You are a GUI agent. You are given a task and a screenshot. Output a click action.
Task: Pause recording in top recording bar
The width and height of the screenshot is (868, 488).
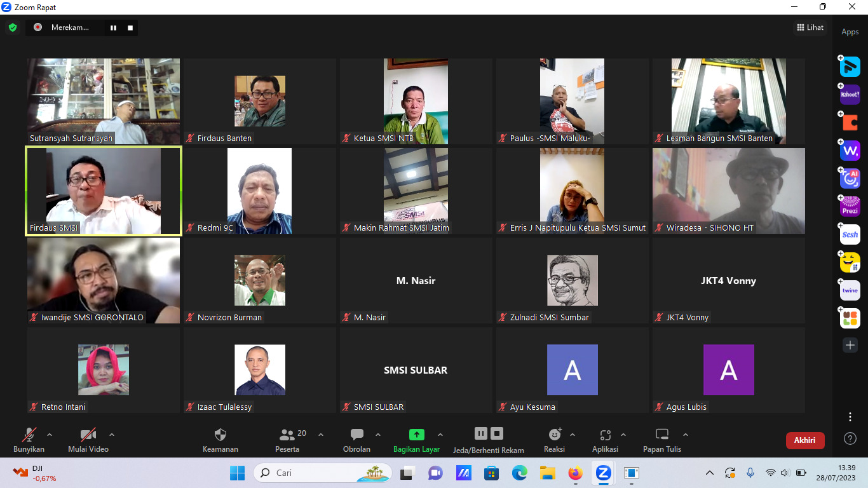(x=114, y=27)
